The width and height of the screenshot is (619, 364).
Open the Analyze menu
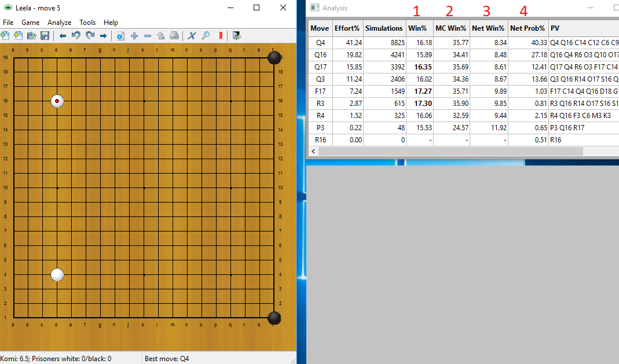click(x=59, y=23)
